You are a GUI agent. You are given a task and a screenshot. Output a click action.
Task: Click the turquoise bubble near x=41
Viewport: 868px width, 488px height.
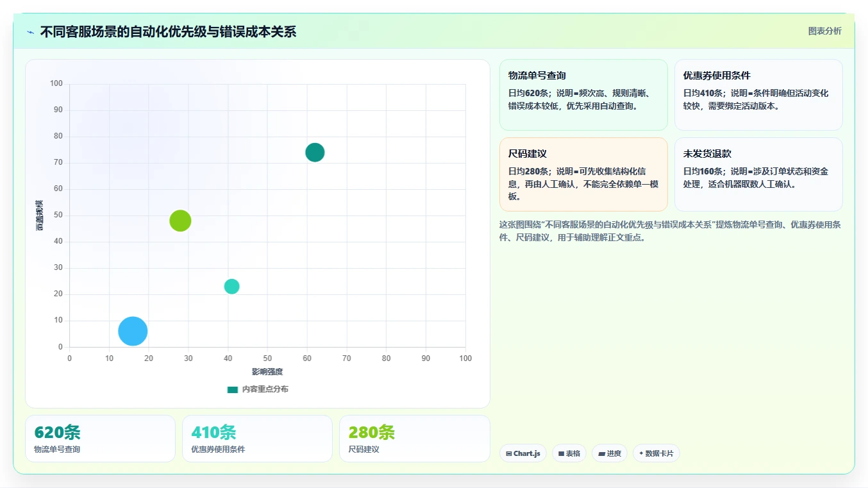click(231, 287)
